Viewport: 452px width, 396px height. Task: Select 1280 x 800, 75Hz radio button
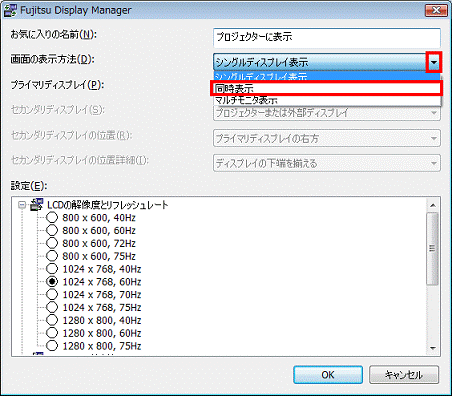click(52, 346)
